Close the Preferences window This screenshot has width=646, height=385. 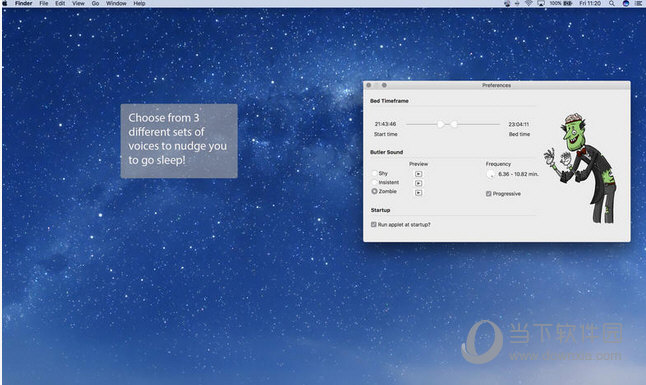369,85
